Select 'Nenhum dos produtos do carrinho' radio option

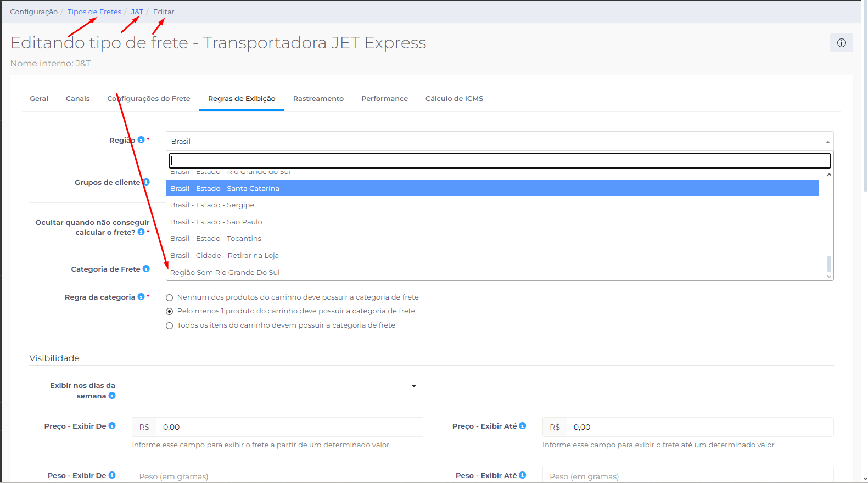click(170, 297)
